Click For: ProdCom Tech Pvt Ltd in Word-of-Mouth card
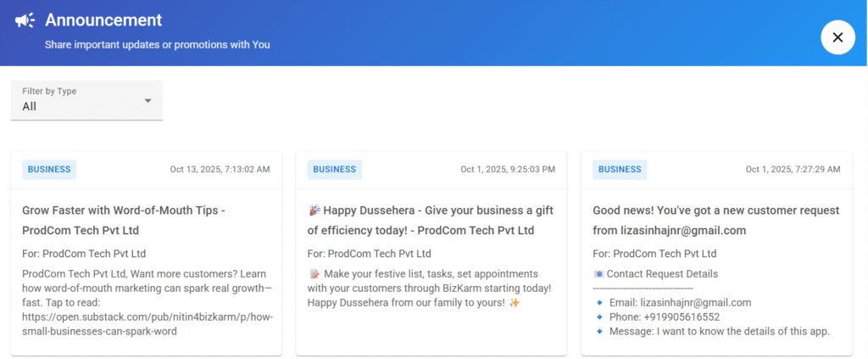Viewport: 868px width, 359px height. 84,254
